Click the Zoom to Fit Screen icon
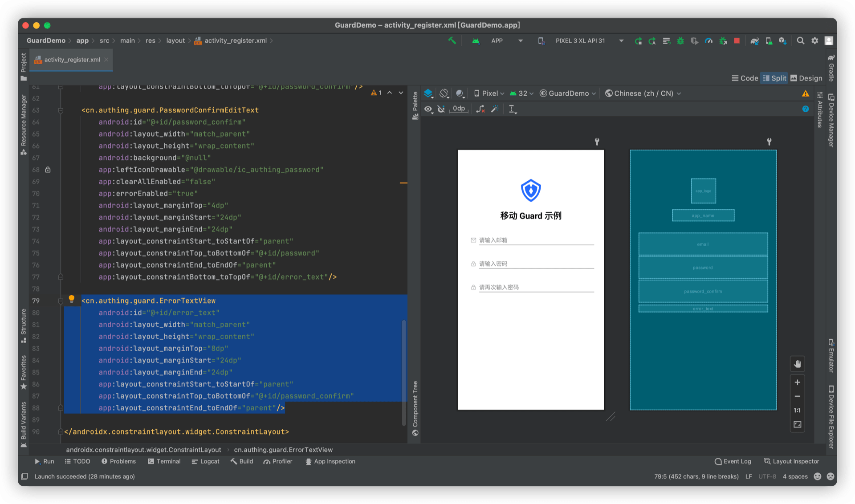 (797, 425)
